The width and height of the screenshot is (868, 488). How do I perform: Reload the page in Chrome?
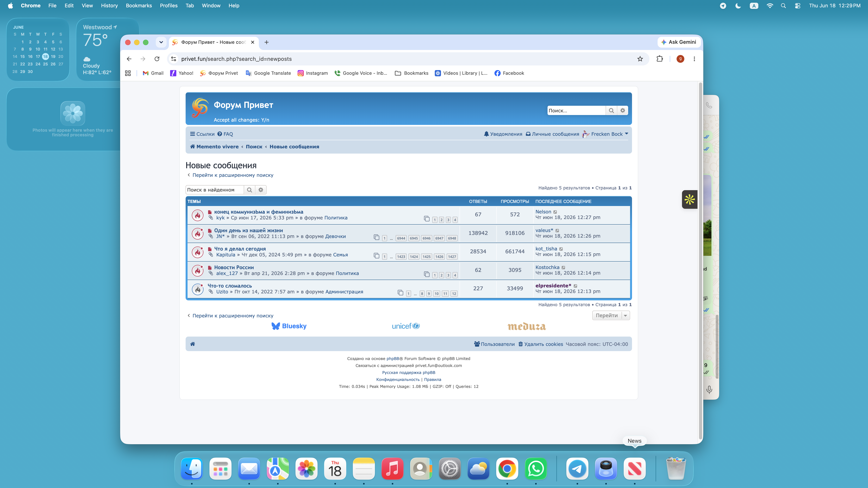(157, 59)
